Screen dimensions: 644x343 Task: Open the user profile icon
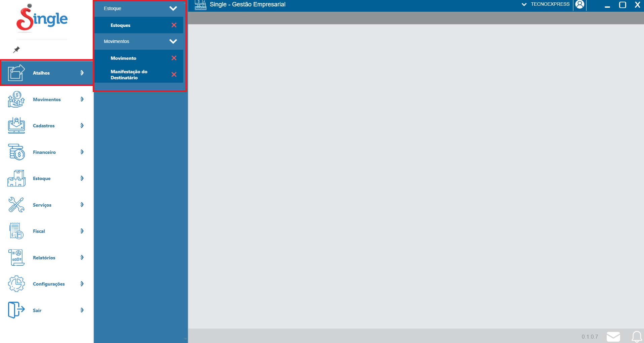pyautogui.click(x=579, y=4)
